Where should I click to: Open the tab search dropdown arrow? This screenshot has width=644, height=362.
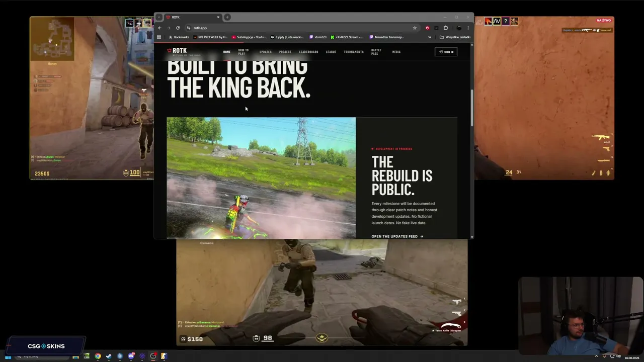[x=159, y=17]
